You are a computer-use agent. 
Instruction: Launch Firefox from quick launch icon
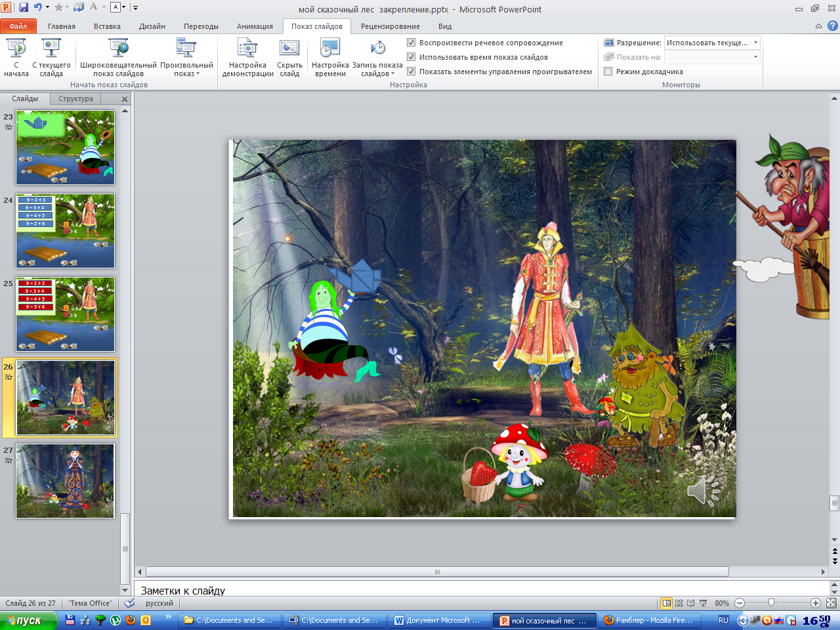(131, 619)
